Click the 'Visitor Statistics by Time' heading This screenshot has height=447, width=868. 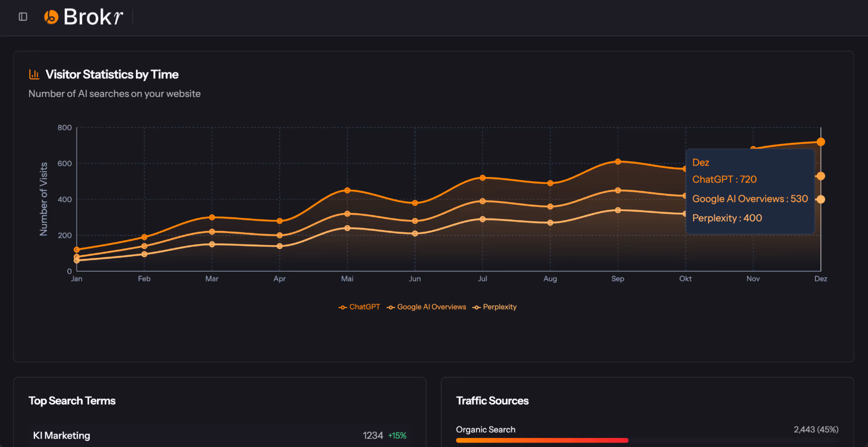(112, 74)
